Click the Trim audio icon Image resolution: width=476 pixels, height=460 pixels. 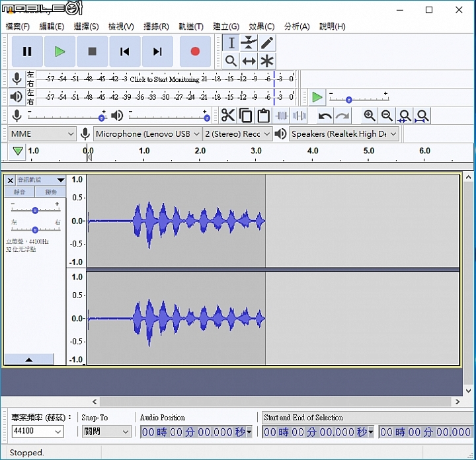[282, 116]
